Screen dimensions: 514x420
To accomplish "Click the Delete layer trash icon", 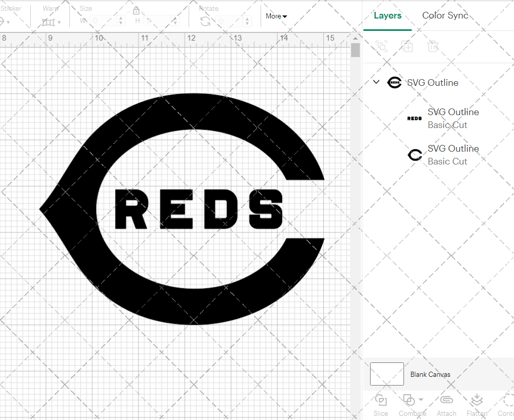I will coord(433,46).
